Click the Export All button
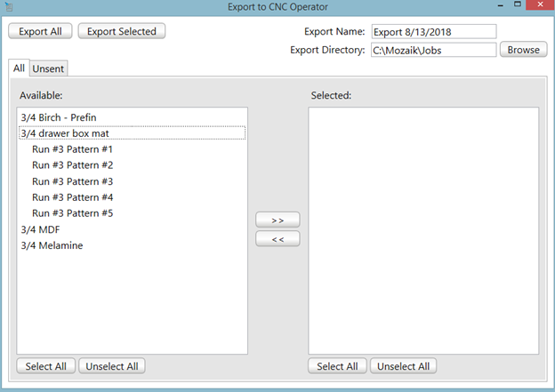The height and width of the screenshot is (392, 555). pos(40,31)
